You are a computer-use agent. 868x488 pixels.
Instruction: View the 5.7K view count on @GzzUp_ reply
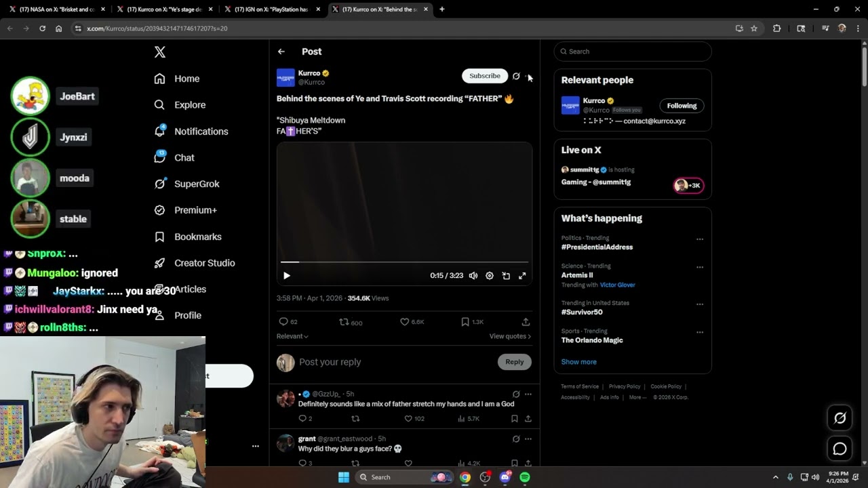[x=469, y=419]
